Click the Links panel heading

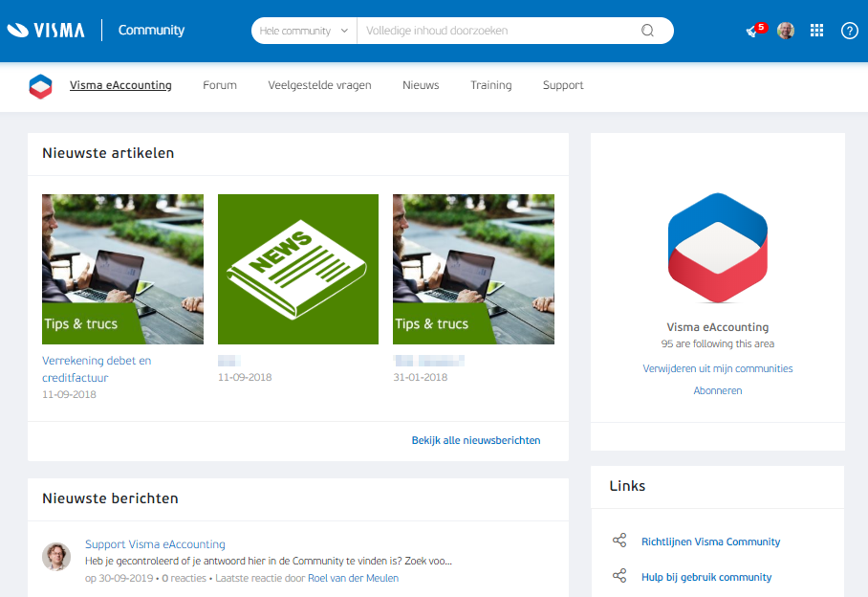click(x=627, y=486)
